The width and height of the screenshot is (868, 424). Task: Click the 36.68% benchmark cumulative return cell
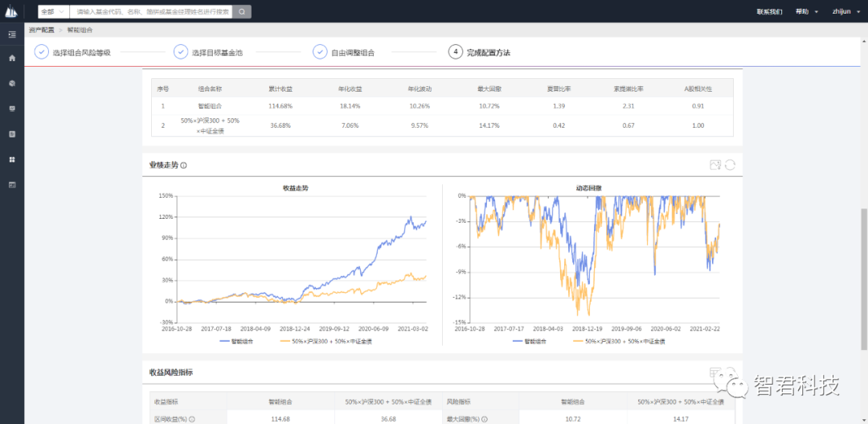[x=281, y=126]
